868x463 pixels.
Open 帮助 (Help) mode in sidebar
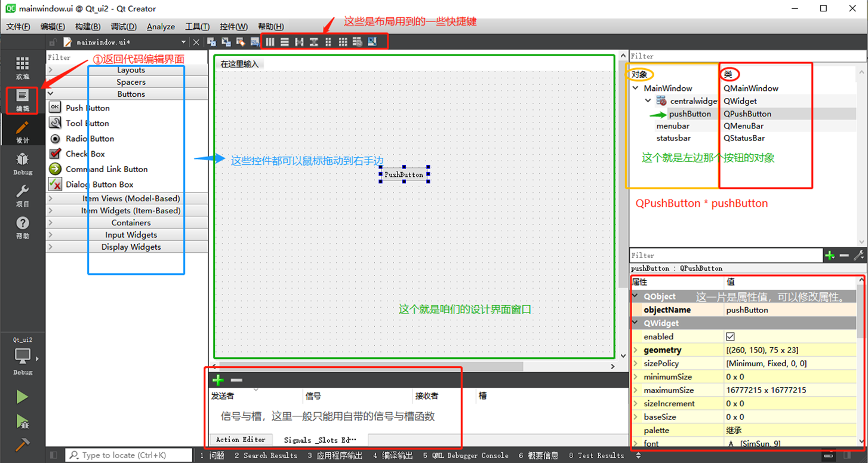coord(22,228)
